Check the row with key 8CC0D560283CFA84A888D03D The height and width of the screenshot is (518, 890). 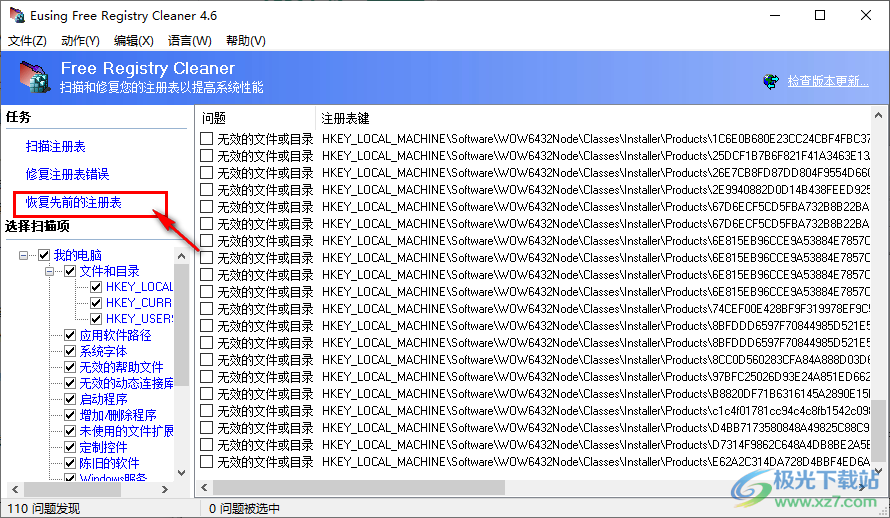[207, 360]
